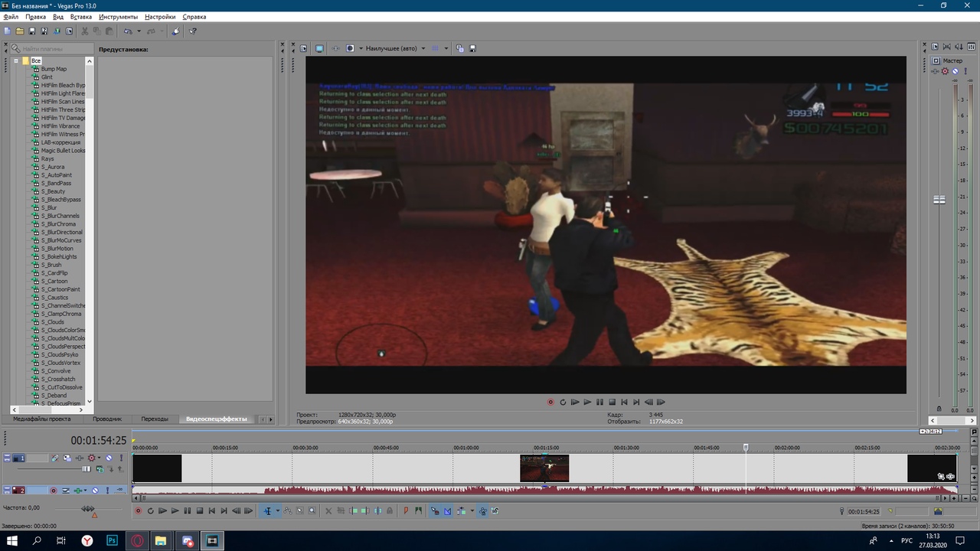Click the playback rate 'Частота' slider

88,508
